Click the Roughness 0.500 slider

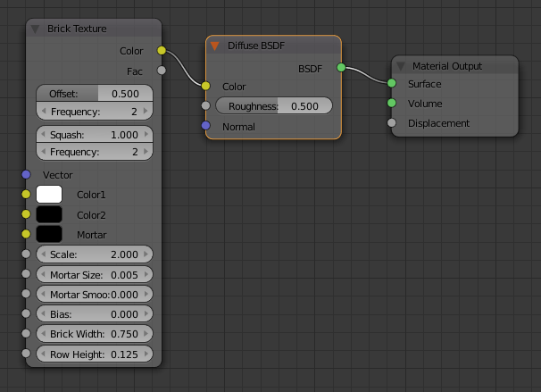pos(274,105)
